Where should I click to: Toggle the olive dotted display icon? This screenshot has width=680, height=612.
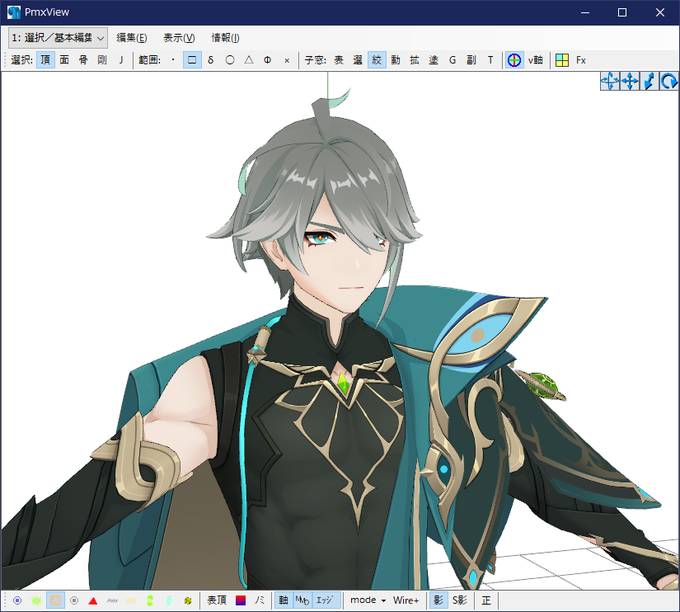point(188,601)
